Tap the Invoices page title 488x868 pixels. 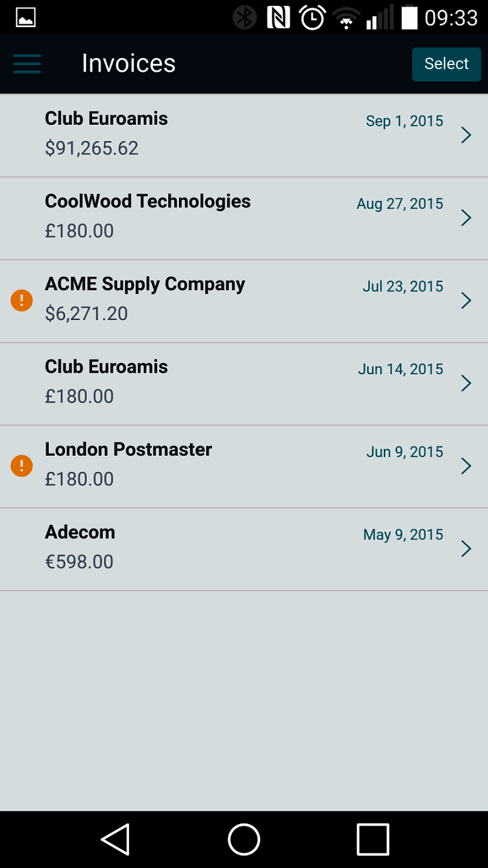tap(128, 63)
